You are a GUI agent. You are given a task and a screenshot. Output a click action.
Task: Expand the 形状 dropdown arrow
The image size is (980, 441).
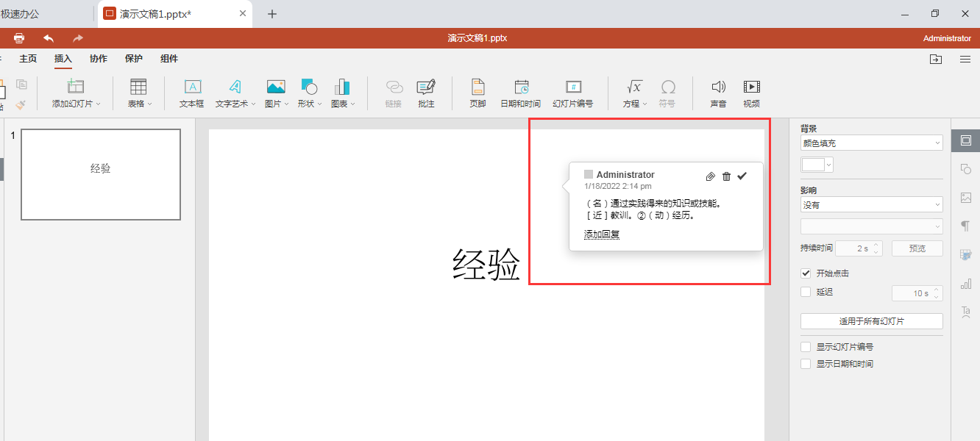[x=320, y=104]
